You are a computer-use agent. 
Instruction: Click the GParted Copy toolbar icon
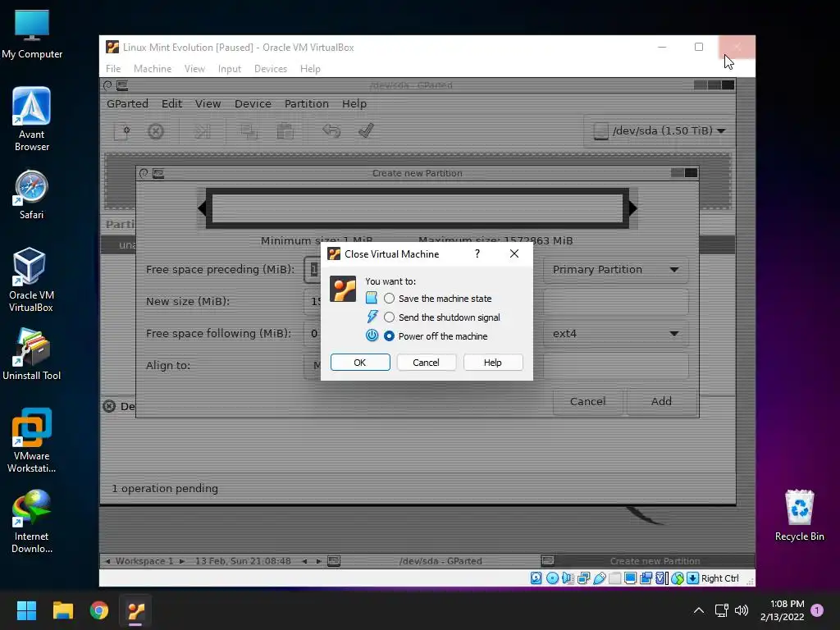[x=249, y=131]
